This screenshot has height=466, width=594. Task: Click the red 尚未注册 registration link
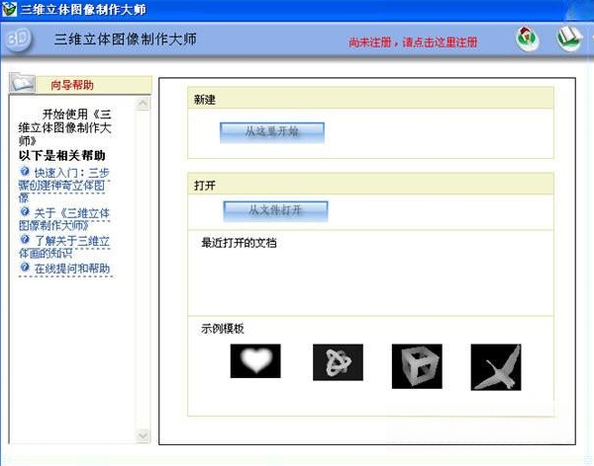[x=413, y=42]
